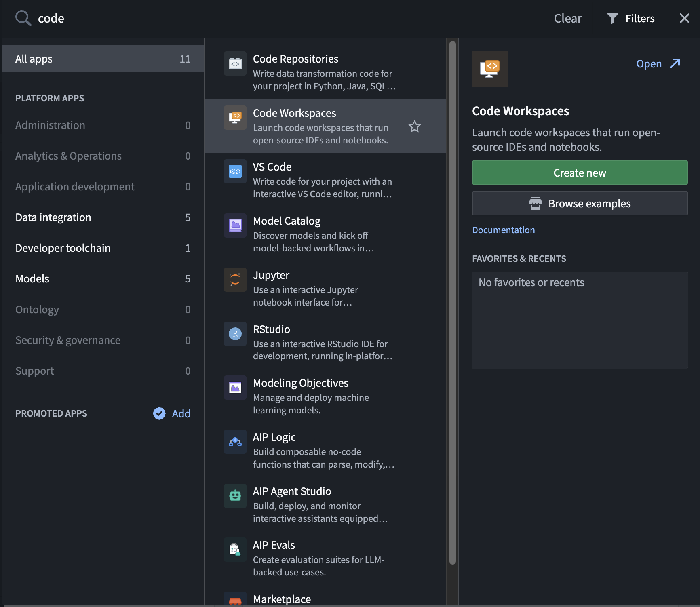
Task: Click the Code Workspaces list icon
Action: click(235, 118)
